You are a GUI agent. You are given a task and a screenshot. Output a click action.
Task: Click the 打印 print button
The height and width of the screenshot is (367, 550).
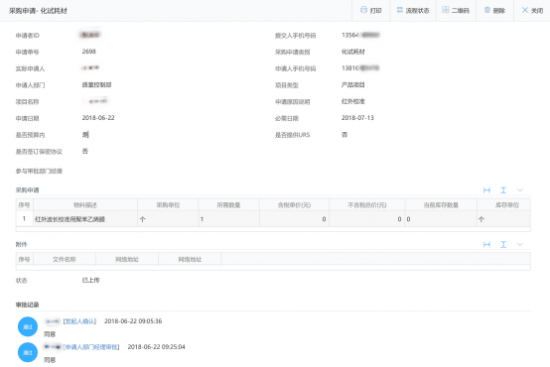(371, 11)
